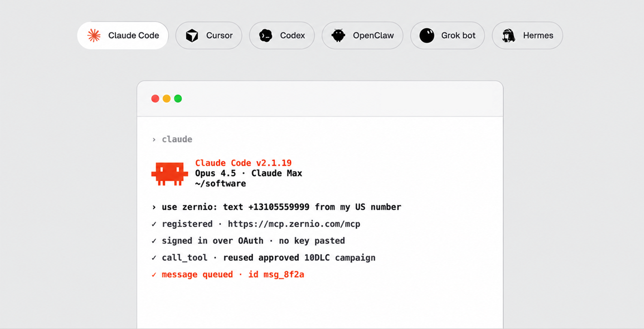Viewport: 644px width, 329px height.
Task: Click the OpenClaw creature icon
Action: pyautogui.click(x=338, y=36)
